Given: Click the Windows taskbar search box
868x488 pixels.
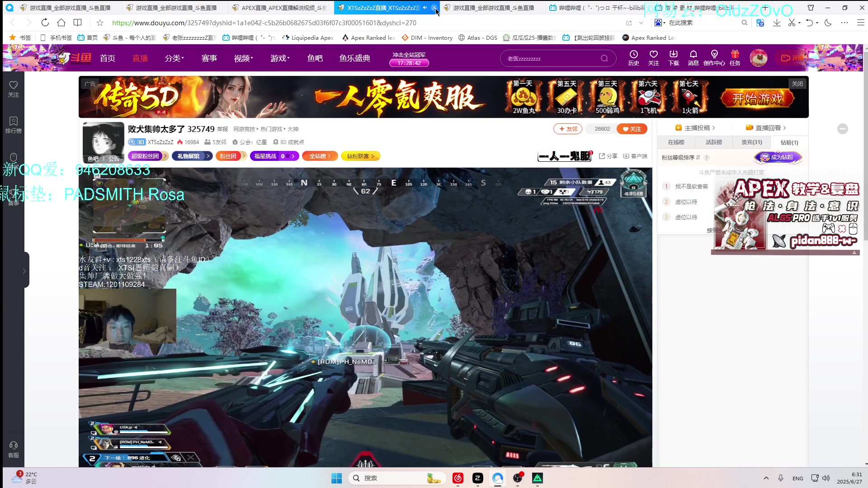Looking at the screenshot, I should tap(397, 478).
